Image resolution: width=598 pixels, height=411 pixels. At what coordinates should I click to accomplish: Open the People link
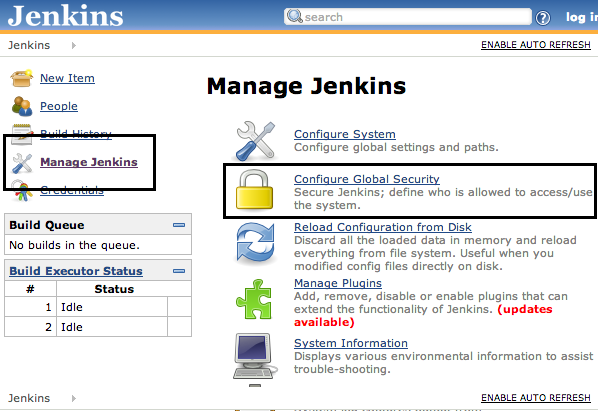(x=59, y=106)
